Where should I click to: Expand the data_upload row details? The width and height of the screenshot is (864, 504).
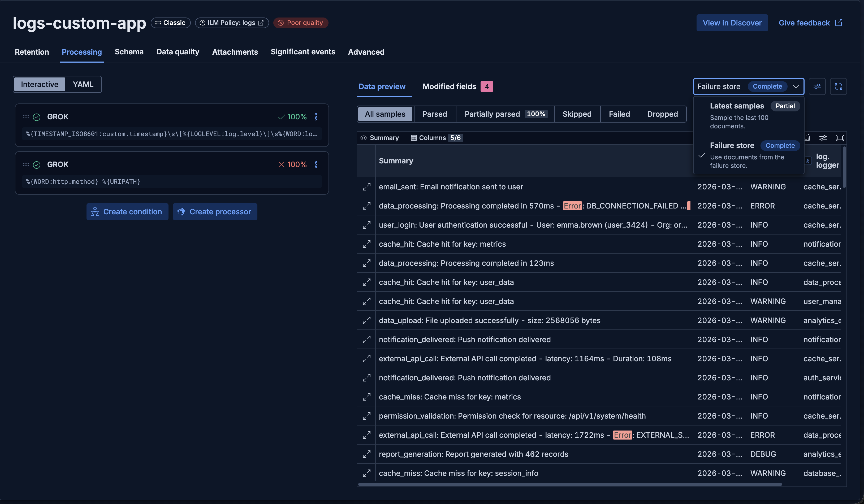366,320
